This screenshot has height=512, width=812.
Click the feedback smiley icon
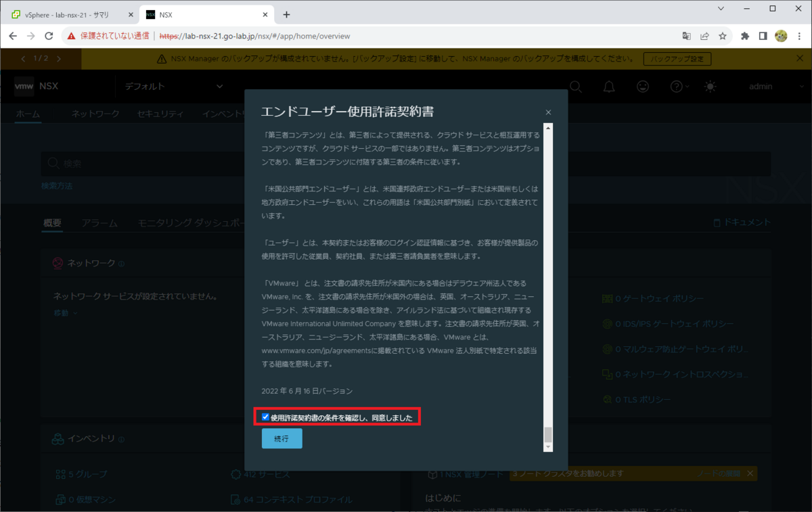click(643, 87)
